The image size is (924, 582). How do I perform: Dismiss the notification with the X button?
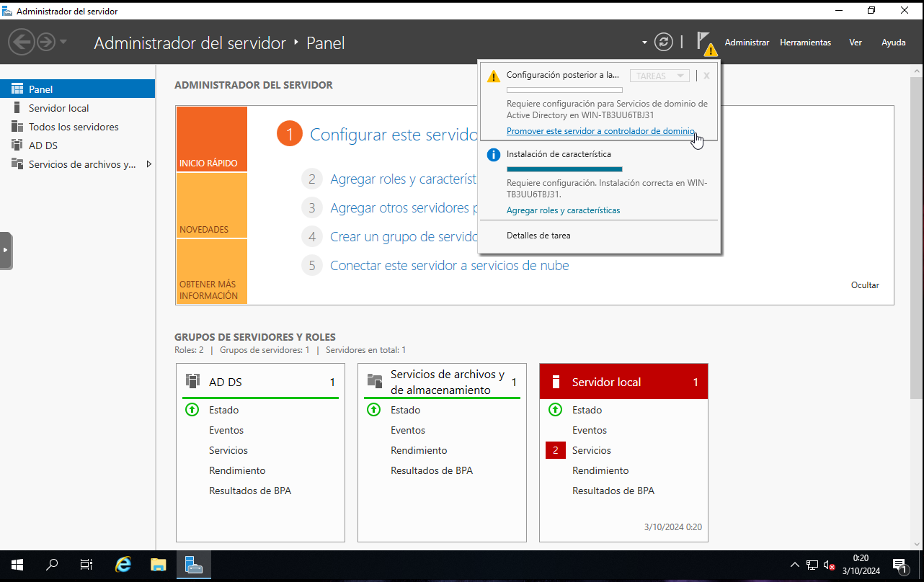coord(706,76)
